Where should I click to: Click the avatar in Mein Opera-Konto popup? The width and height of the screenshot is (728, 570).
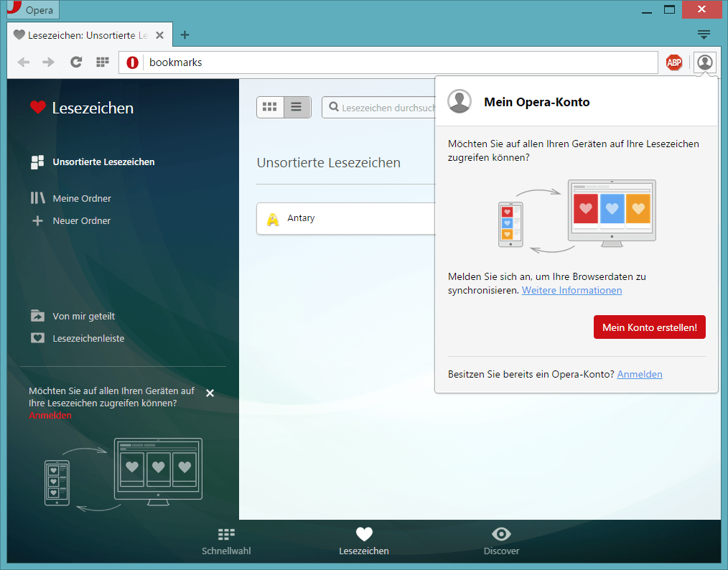click(x=459, y=101)
